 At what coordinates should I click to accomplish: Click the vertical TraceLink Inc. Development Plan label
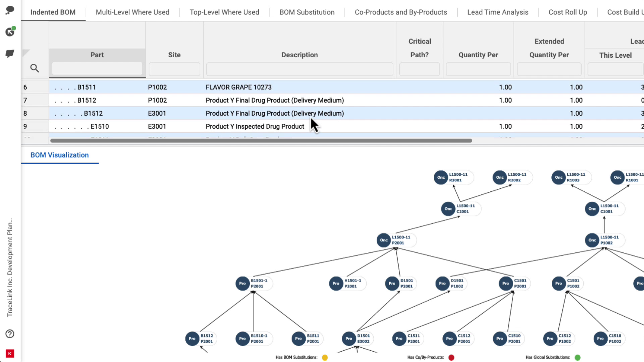[x=10, y=267]
